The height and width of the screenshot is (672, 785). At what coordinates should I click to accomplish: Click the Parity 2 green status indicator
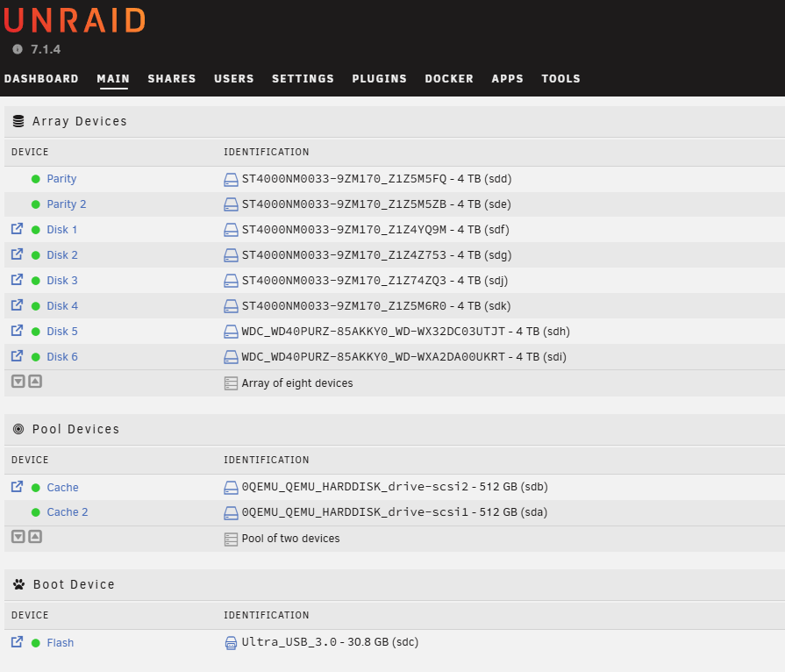36,204
